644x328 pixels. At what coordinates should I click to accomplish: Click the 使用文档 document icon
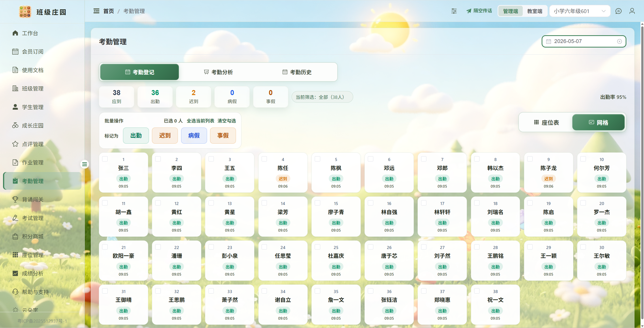click(x=15, y=70)
